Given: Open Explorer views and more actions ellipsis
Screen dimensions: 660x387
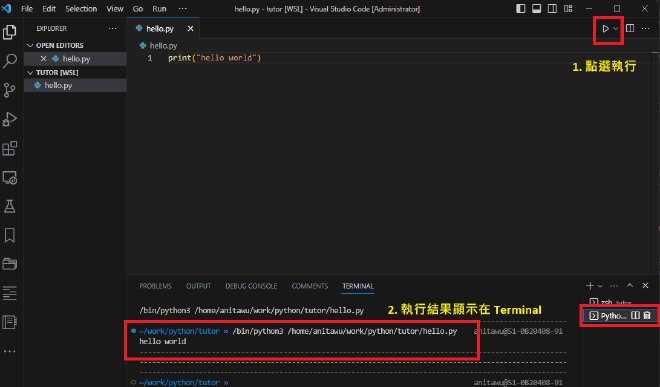Looking at the screenshot, I should [112, 29].
